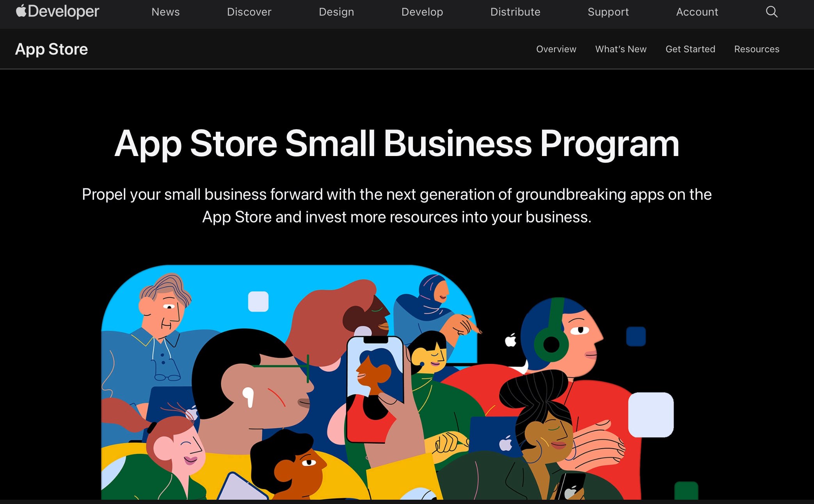Image resolution: width=814 pixels, height=504 pixels.
Task: Open the search magnifier icon
Action: (x=771, y=12)
